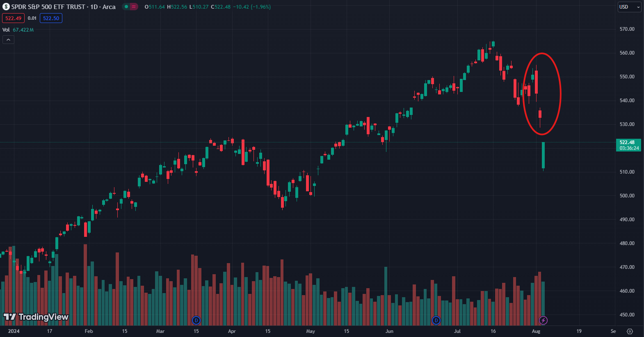Click the red 522.49 sell price button
This screenshot has width=644, height=337.
[13, 18]
